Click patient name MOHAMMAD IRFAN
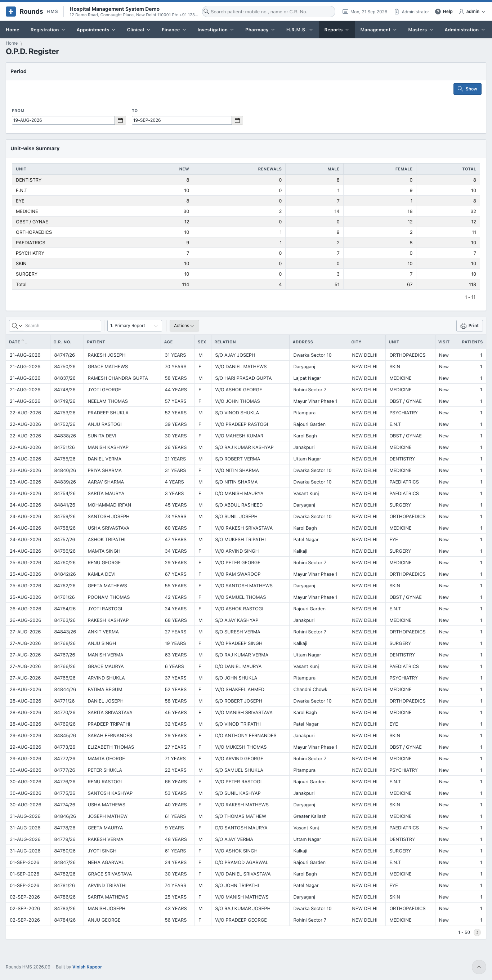This screenshot has width=492, height=980. [109, 505]
